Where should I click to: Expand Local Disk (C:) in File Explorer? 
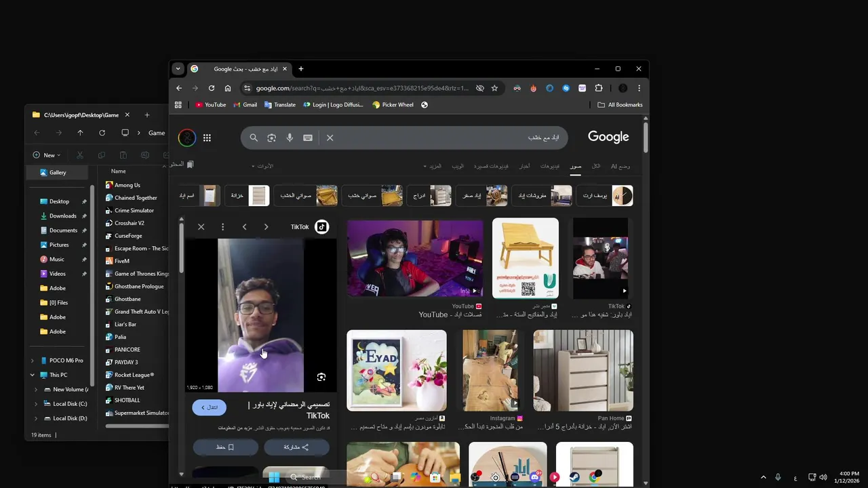click(37, 404)
